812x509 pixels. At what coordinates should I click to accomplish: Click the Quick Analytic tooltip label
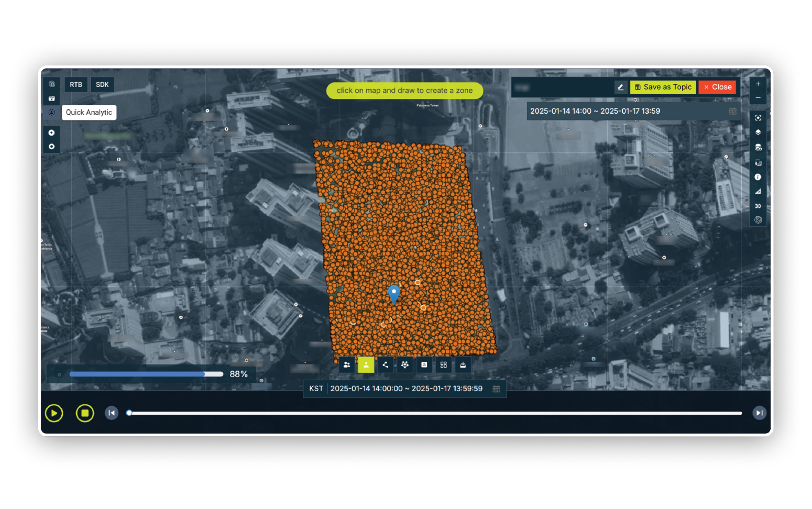coord(89,113)
